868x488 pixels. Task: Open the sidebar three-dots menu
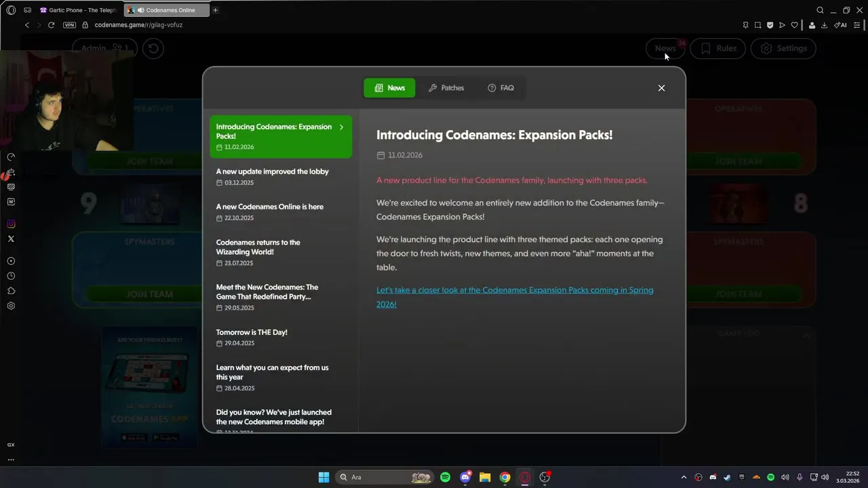(11, 460)
